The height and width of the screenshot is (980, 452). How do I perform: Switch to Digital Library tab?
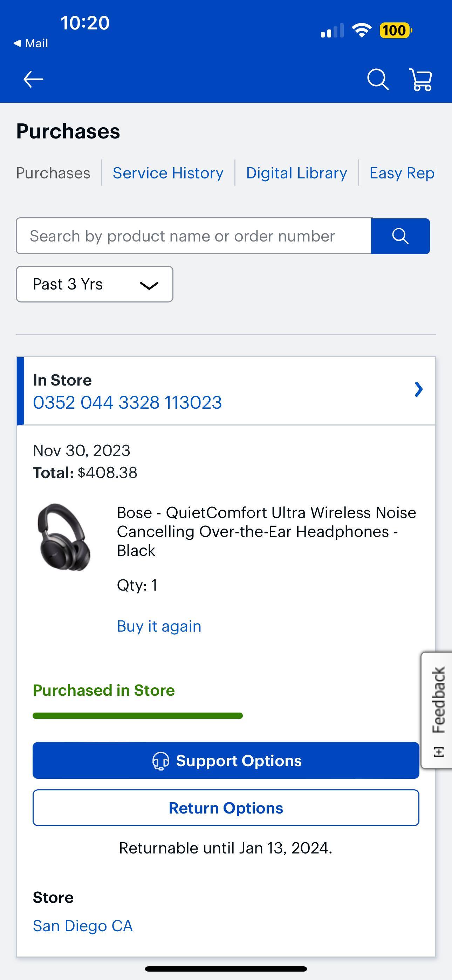pos(296,173)
